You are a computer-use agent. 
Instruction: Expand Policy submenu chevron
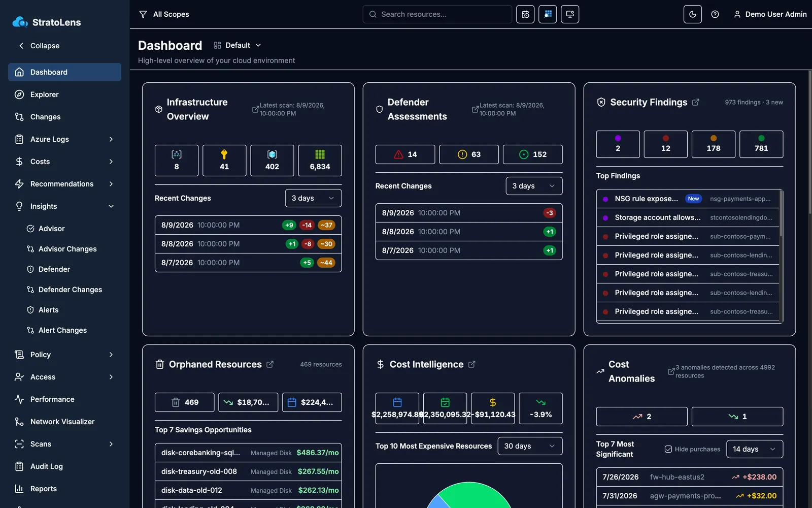(x=111, y=355)
